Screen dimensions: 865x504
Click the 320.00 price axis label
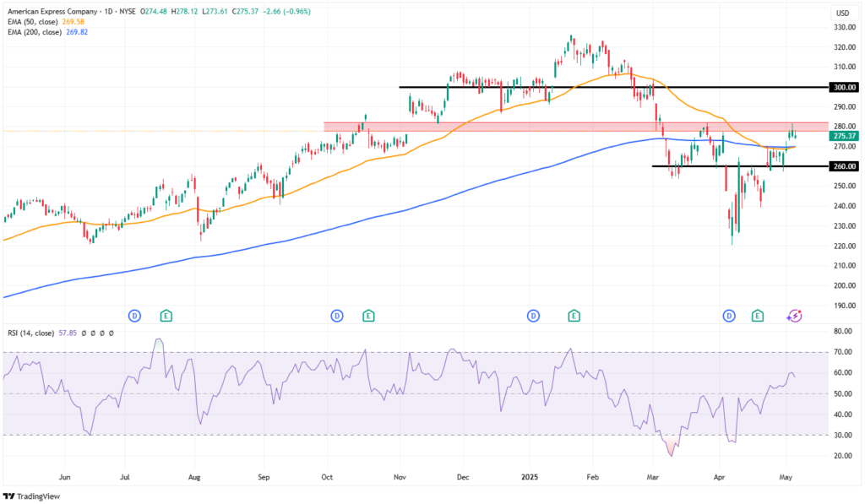point(845,47)
